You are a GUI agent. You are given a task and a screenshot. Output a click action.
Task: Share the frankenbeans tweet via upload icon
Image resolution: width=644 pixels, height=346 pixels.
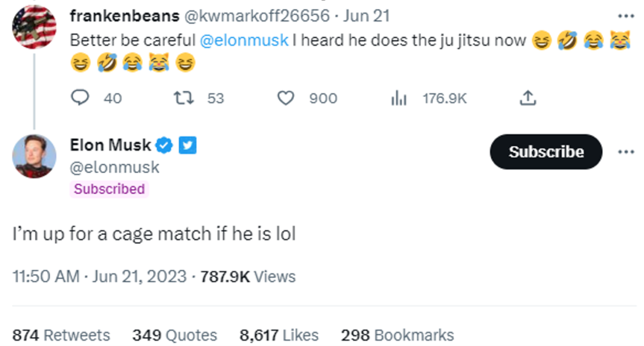528,98
